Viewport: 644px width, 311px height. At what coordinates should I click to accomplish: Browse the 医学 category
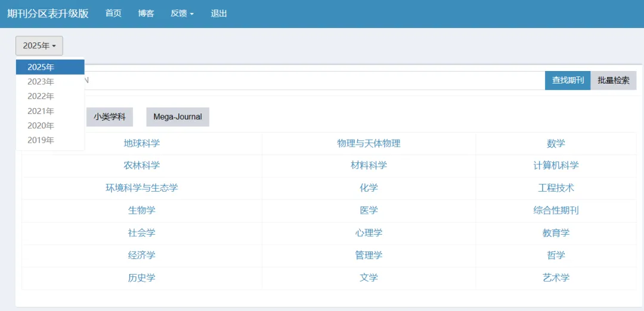point(369,211)
